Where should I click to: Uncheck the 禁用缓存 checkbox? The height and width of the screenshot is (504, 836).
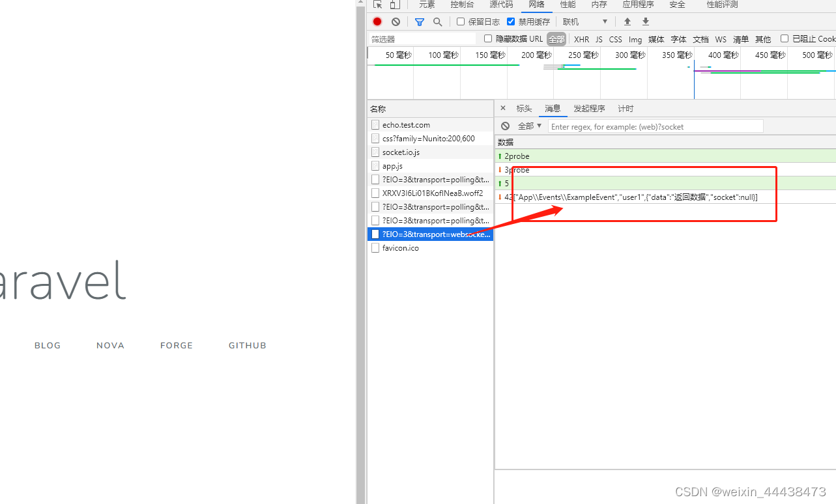click(x=511, y=21)
